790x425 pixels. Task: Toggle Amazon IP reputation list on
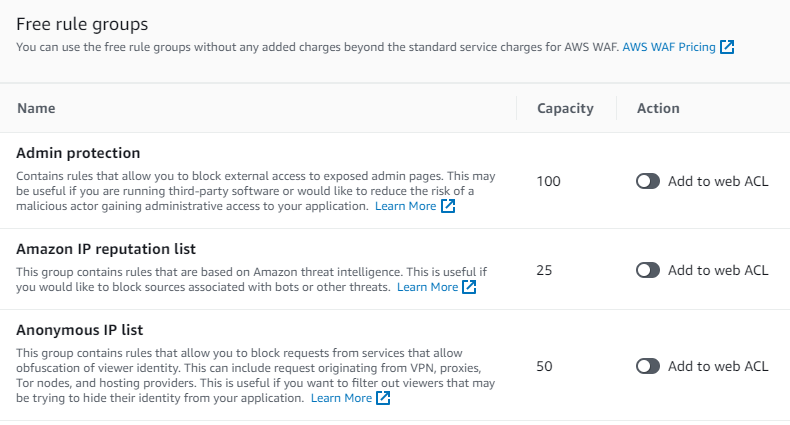[x=648, y=270]
